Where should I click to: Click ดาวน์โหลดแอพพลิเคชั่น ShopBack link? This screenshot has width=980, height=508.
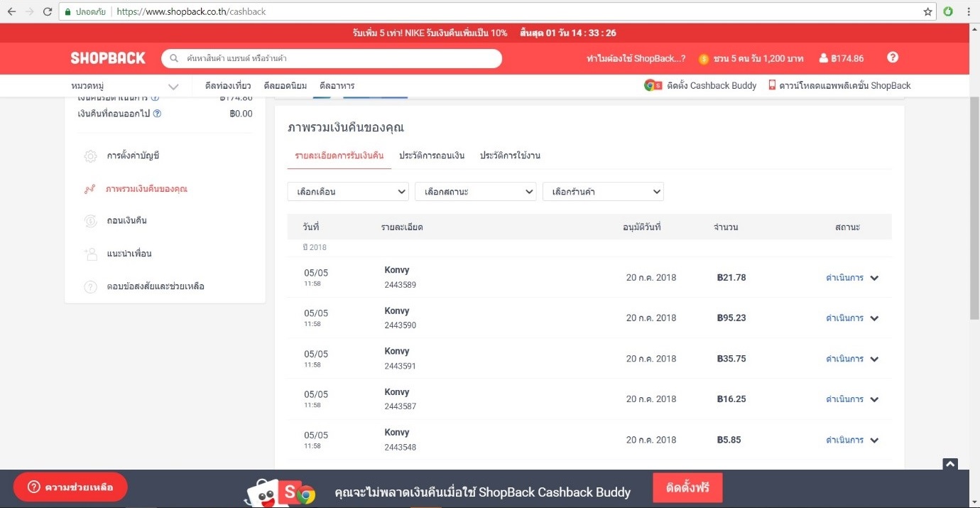click(x=845, y=85)
